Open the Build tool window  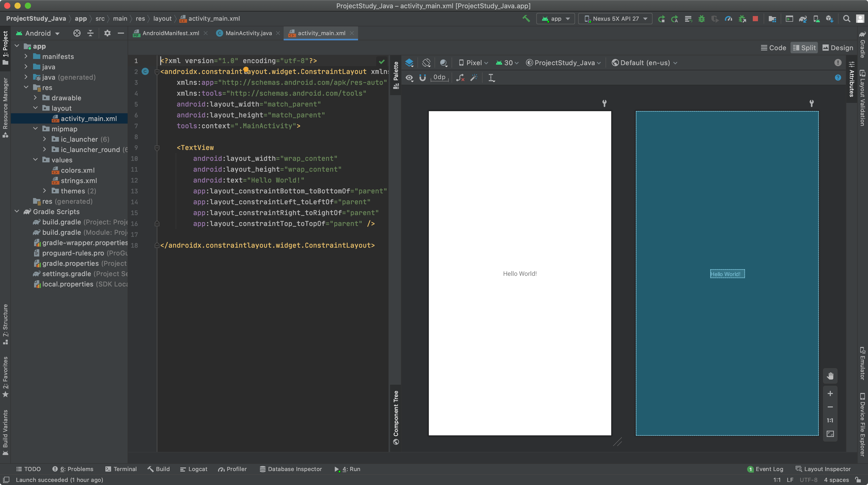click(x=158, y=469)
